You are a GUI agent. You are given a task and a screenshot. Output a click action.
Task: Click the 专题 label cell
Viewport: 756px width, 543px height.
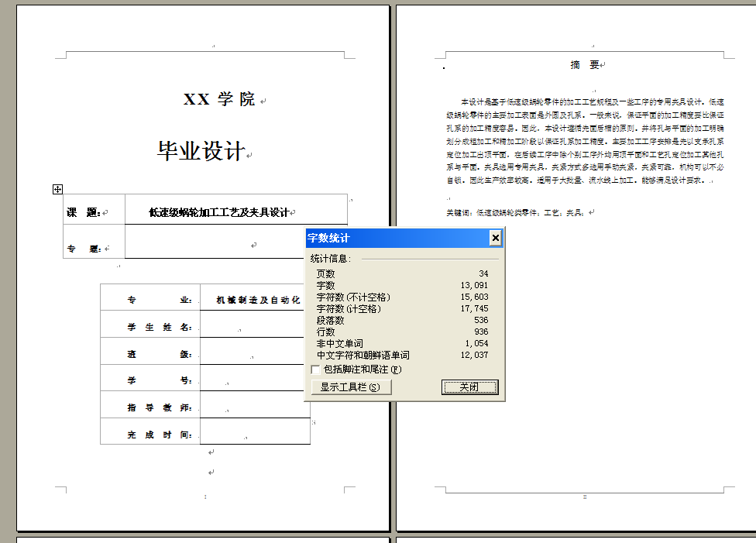pos(94,242)
